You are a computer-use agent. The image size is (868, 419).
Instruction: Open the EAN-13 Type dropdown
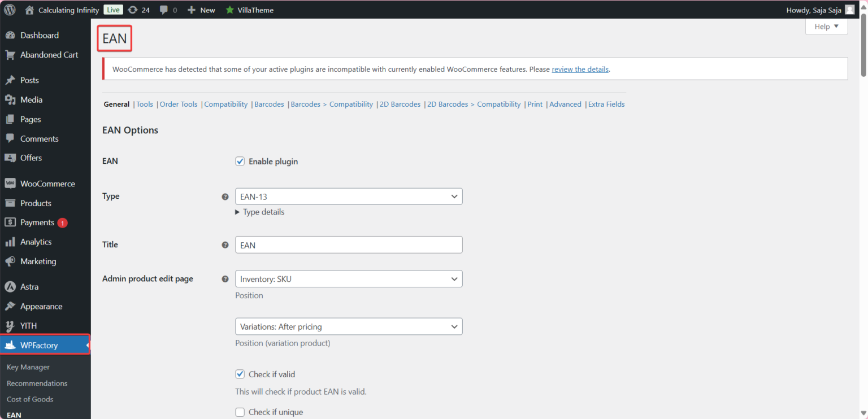[349, 196]
